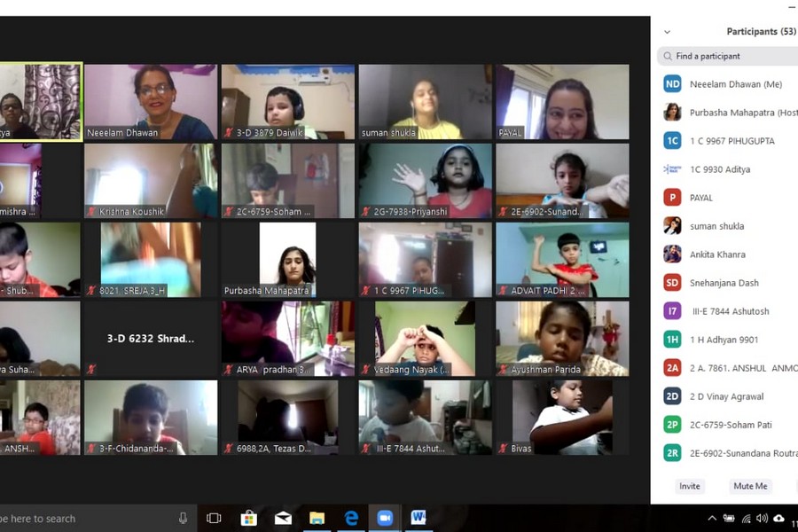Click the 3-D 6232 Shrad video-off tile
The height and width of the screenshot is (532, 798).
pyautogui.click(x=151, y=339)
